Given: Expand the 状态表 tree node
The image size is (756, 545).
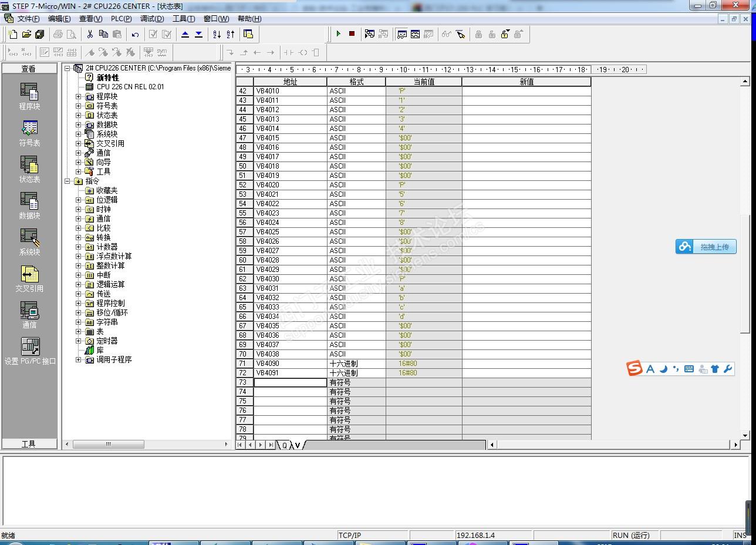Looking at the screenshot, I should 79,115.
